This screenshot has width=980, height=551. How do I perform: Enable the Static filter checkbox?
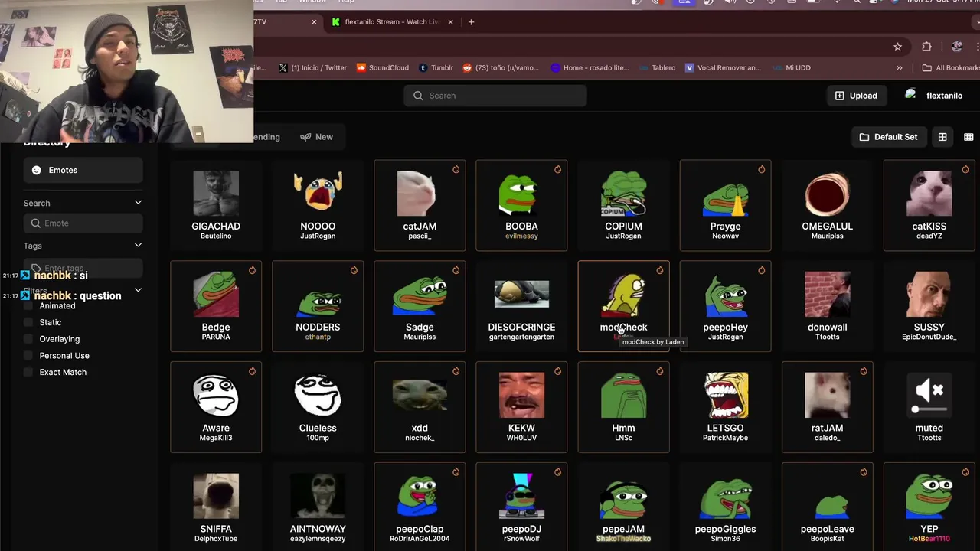29,322
